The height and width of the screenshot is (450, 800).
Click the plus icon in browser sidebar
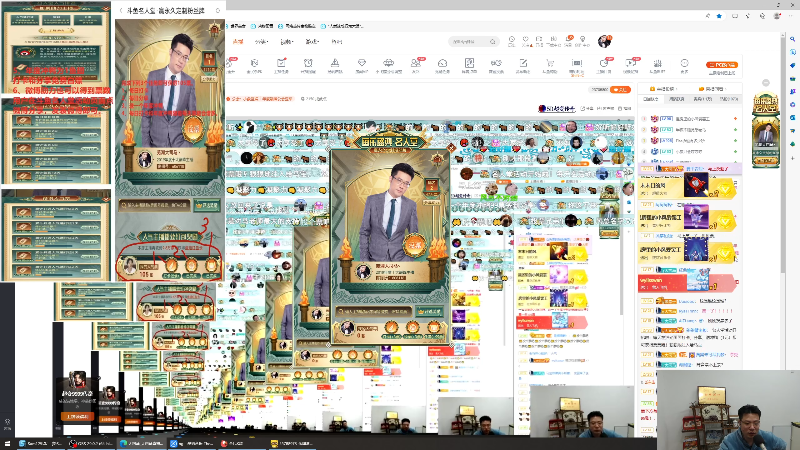[792, 158]
